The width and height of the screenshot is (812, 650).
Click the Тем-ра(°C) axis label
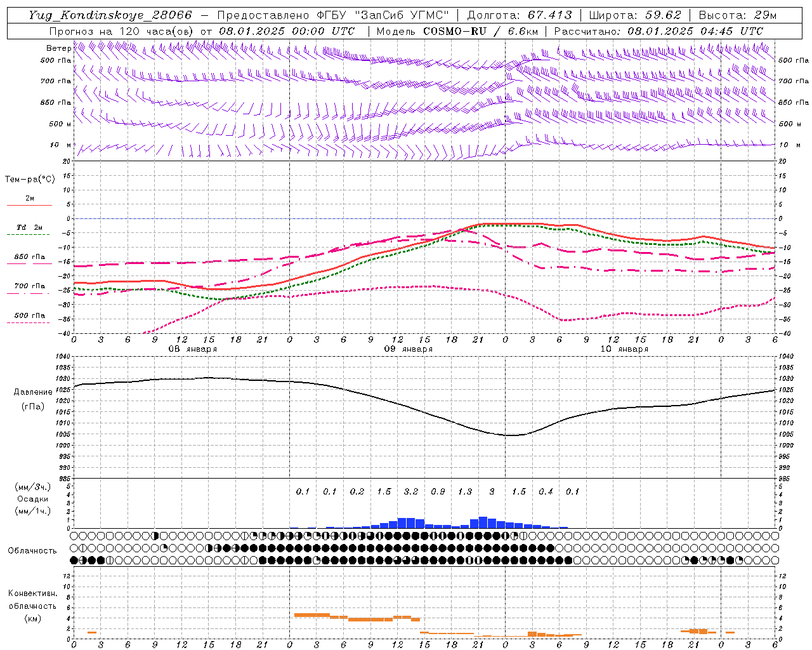30,179
